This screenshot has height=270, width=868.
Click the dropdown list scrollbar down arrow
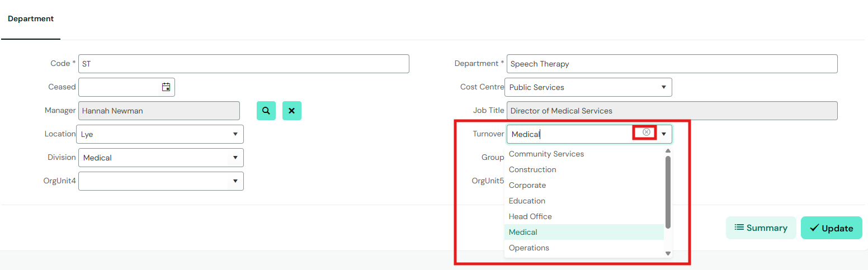tap(668, 253)
